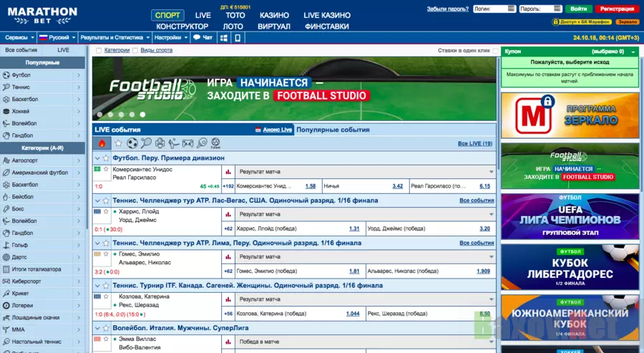Open statistics chart for Гомес, Эмилио match
Image resolution: width=644 pixels, height=353 pixels.
[228, 257]
